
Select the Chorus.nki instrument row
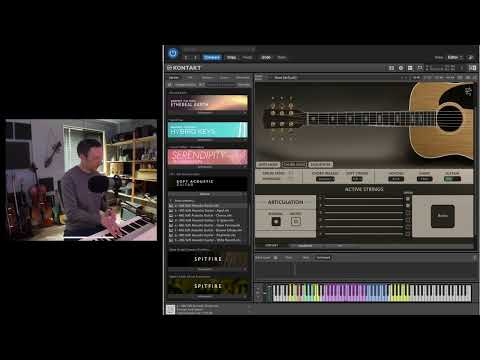coord(208,216)
